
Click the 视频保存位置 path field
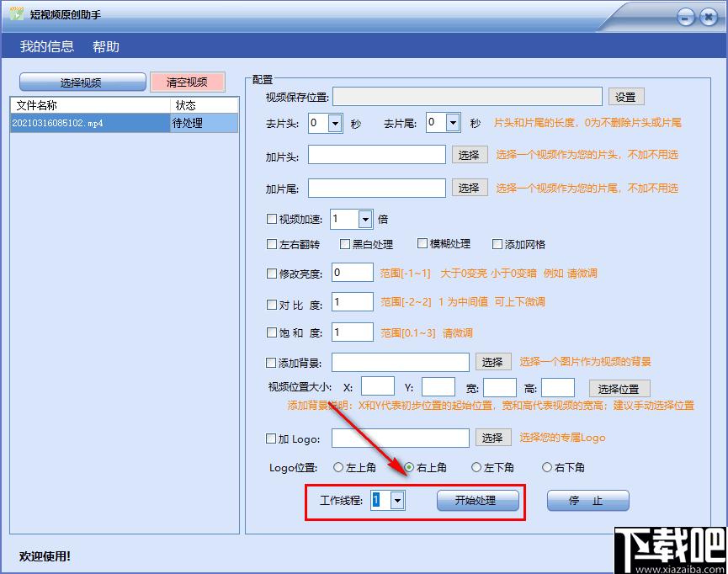tap(467, 97)
